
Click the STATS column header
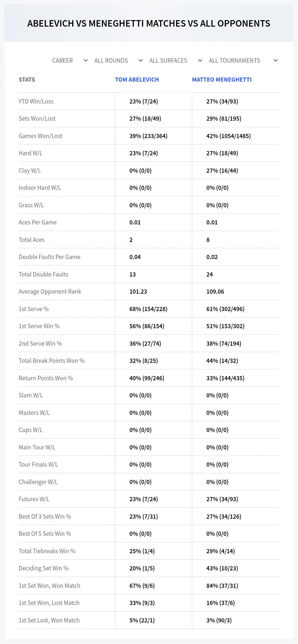tap(27, 80)
